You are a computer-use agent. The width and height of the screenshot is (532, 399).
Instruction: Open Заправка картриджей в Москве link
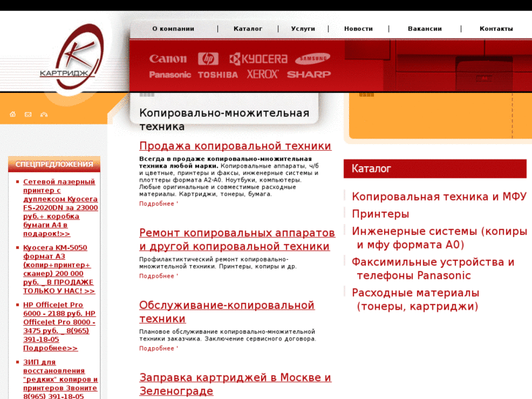235,384
